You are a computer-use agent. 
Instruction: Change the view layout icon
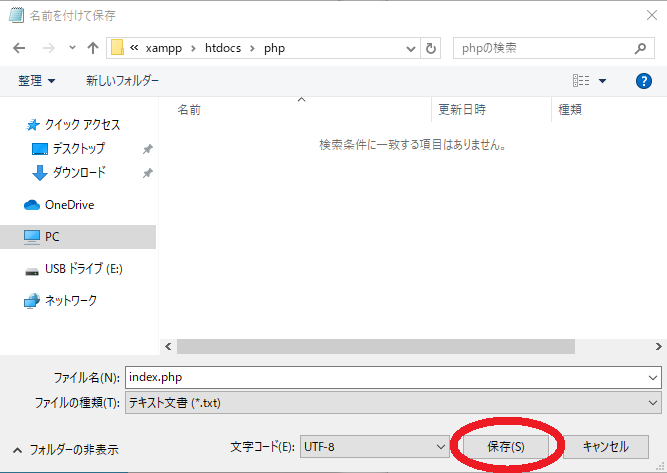(581, 80)
